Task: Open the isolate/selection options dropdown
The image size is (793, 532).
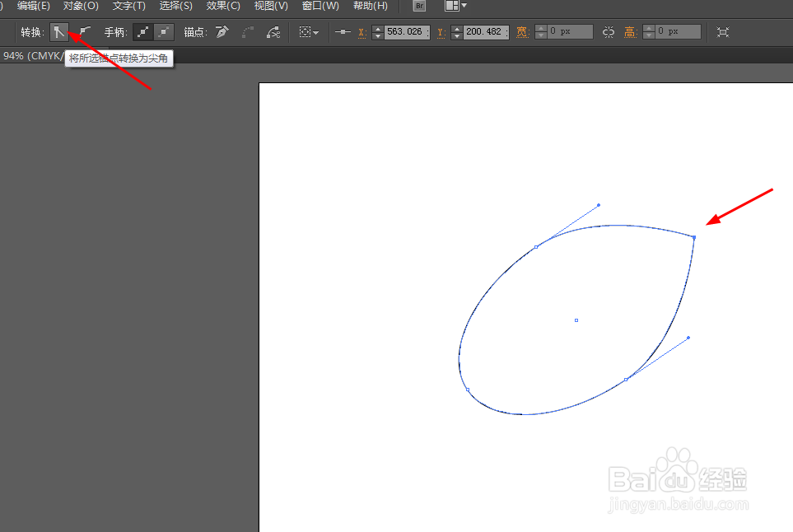Action: [x=309, y=32]
